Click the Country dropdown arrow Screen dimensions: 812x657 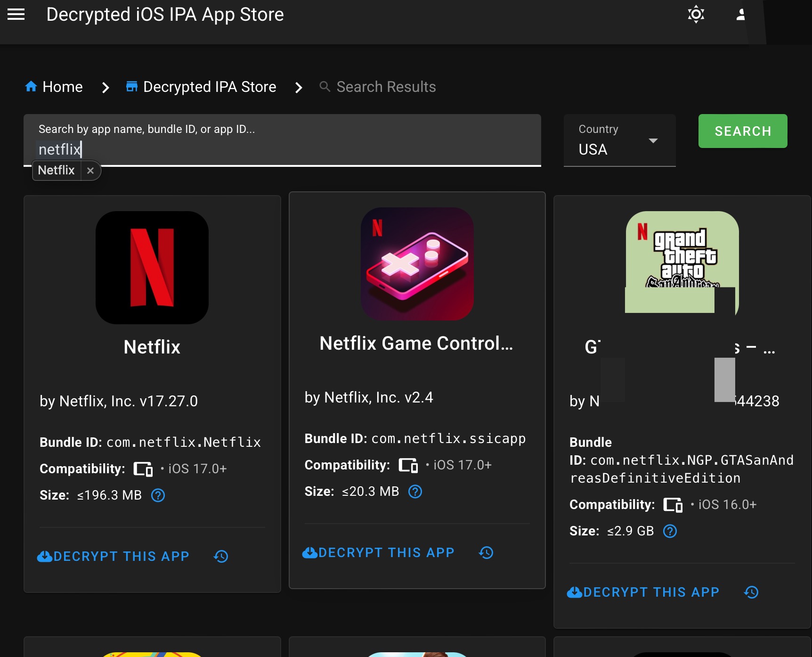[653, 140]
